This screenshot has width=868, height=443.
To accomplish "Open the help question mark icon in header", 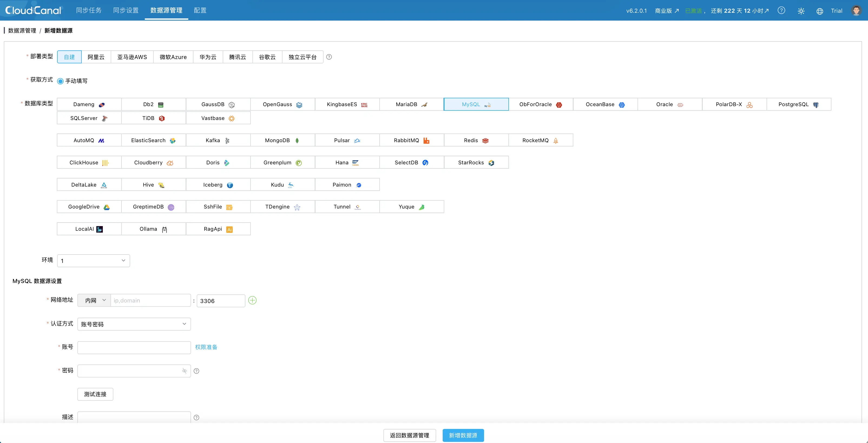I will (781, 11).
